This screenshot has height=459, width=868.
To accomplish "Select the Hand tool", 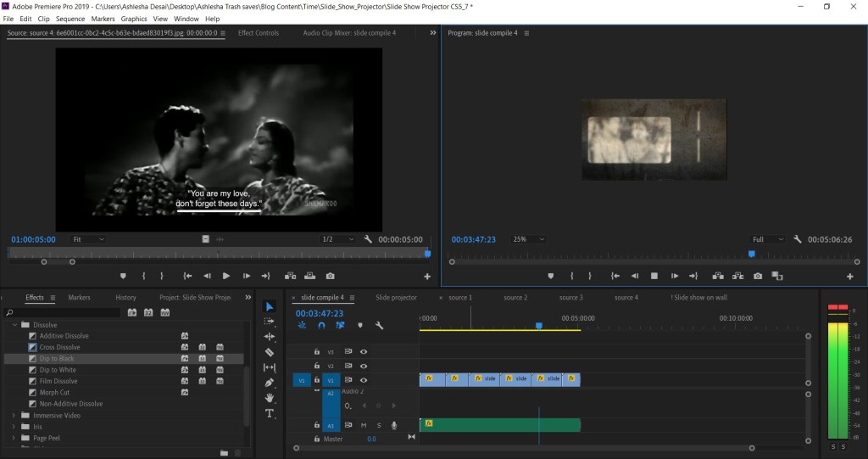I will (270, 398).
